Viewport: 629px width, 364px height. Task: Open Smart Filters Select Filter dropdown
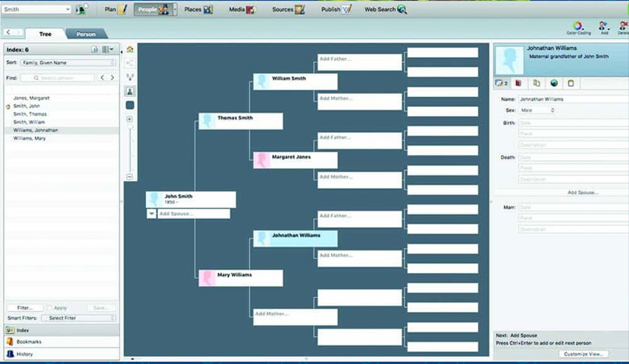(x=78, y=318)
